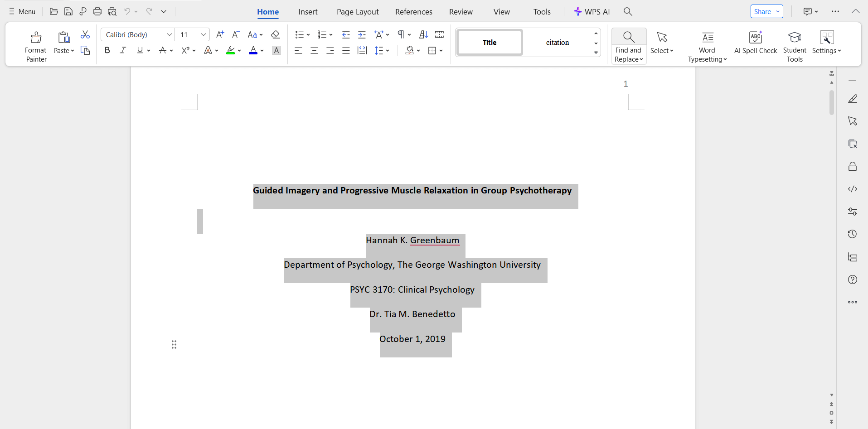Click the Share button
868x429 pixels.
click(x=763, y=11)
